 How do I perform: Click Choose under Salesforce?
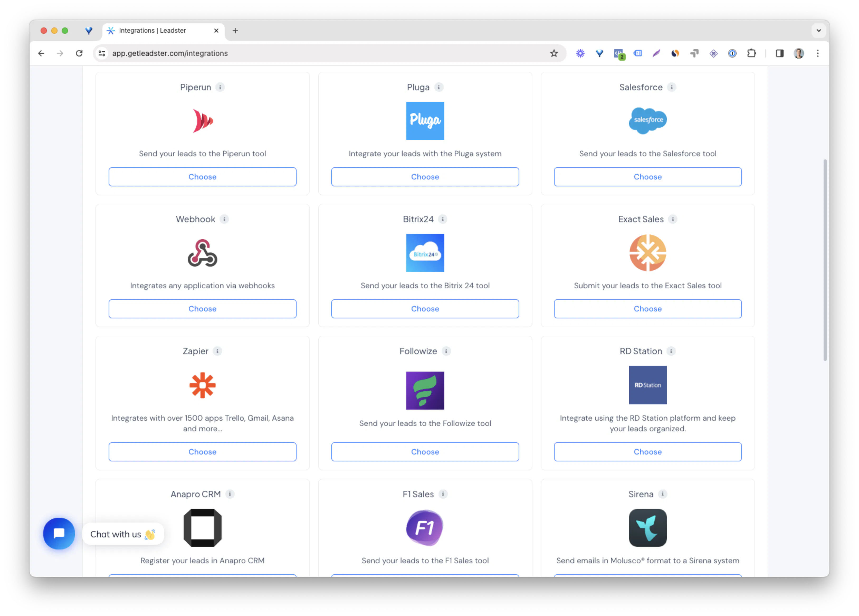pyautogui.click(x=647, y=177)
